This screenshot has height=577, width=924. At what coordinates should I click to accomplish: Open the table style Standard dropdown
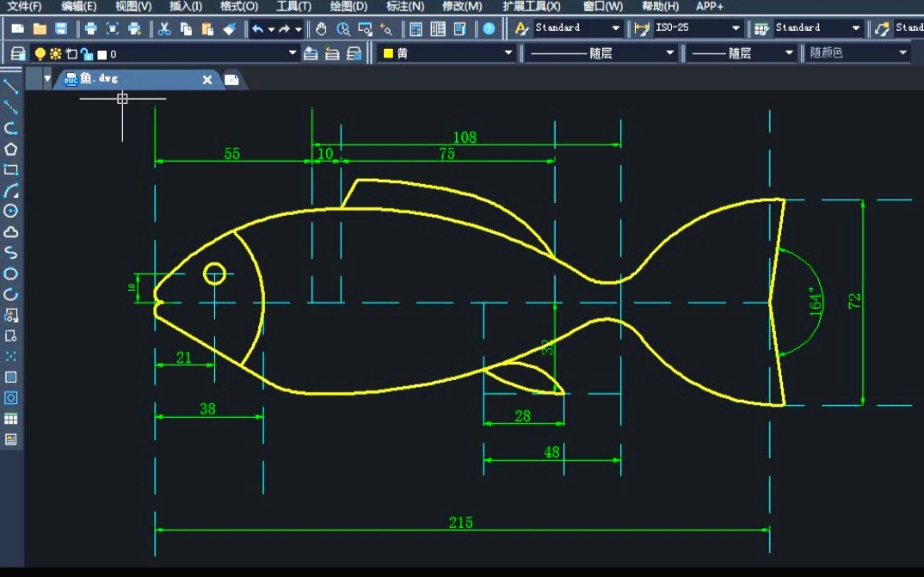click(856, 28)
